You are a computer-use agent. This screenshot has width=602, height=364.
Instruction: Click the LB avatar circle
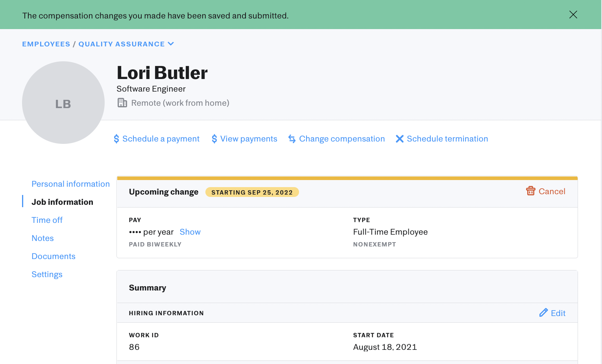[x=63, y=103]
